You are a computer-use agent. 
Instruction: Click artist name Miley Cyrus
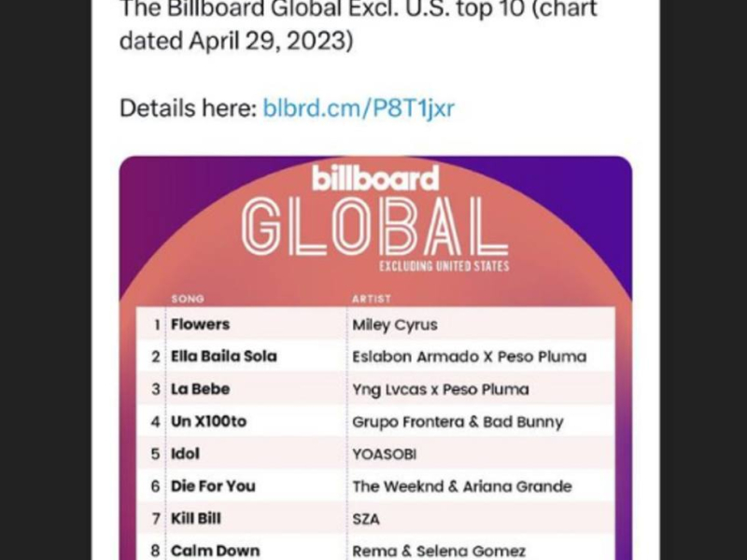click(x=394, y=325)
